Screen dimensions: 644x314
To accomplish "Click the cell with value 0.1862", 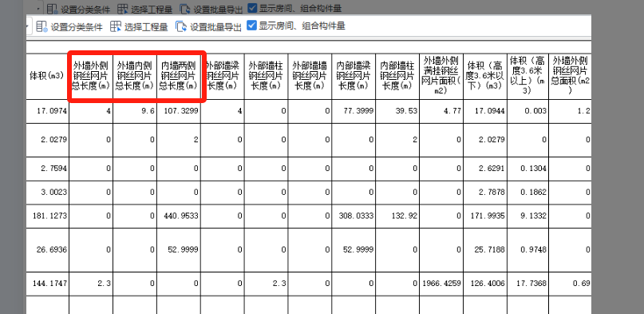I will click(x=527, y=192).
